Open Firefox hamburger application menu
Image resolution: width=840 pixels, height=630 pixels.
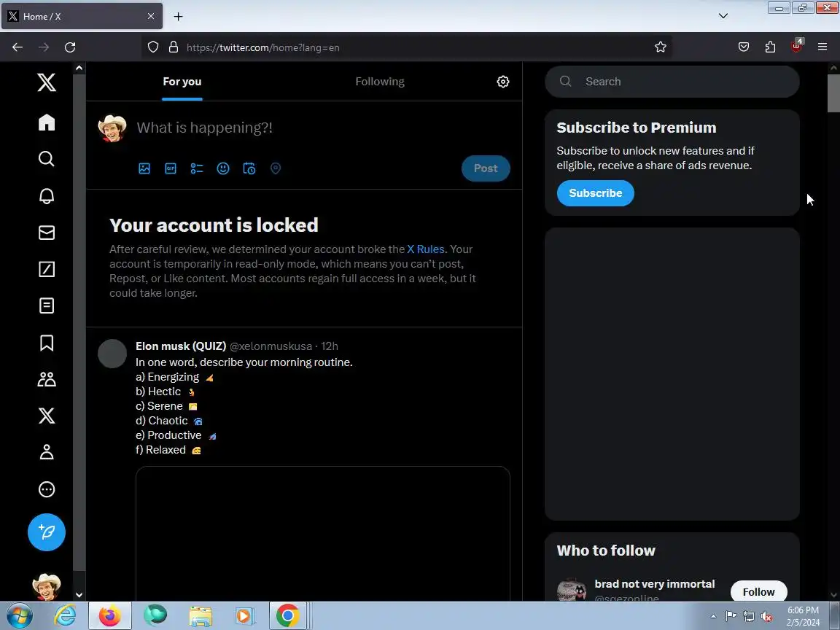pyautogui.click(x=822, y=47)
